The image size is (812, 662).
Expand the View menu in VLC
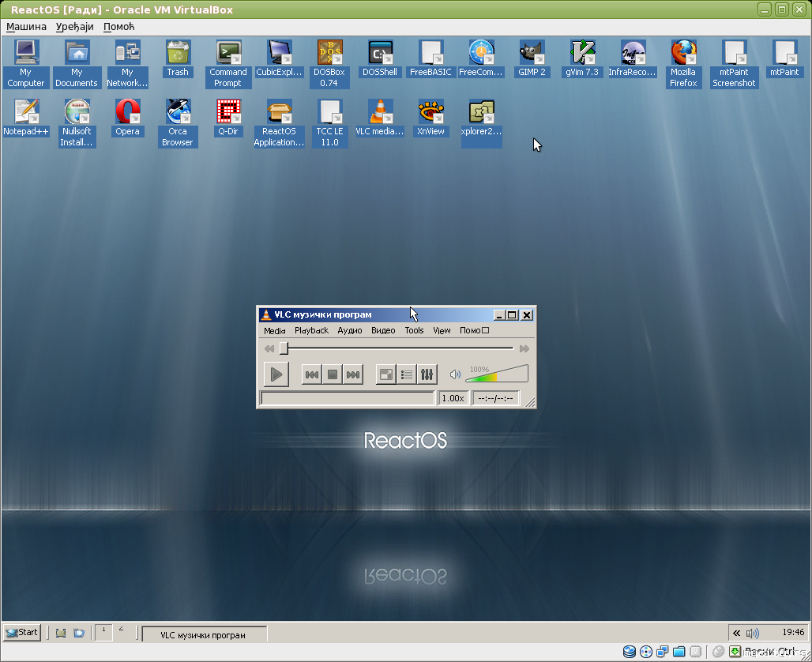(442, 330)
